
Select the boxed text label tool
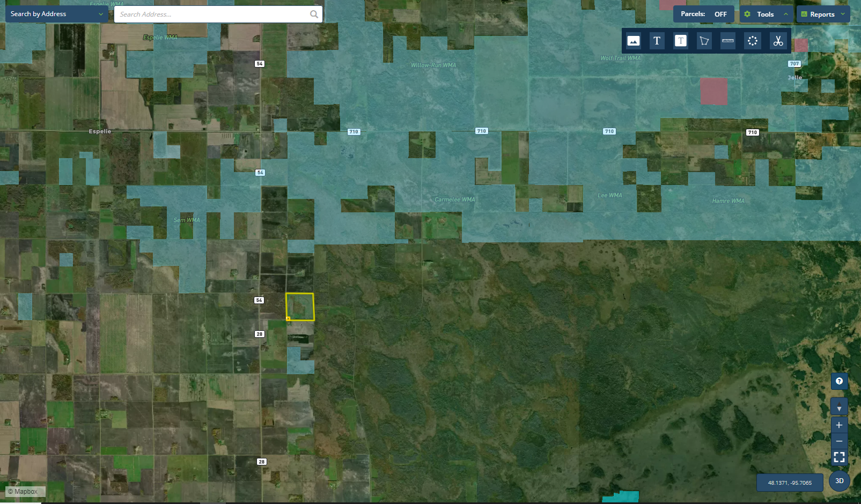[680, 41]
